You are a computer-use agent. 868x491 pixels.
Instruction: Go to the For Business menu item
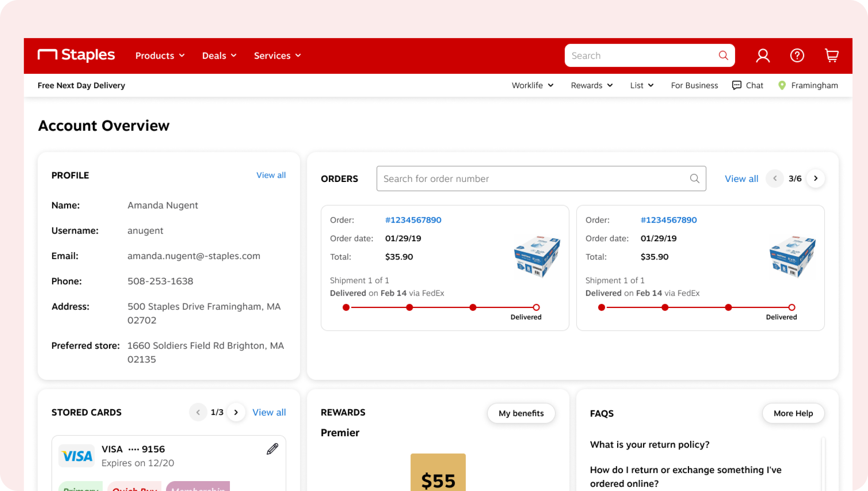[694, 85]
